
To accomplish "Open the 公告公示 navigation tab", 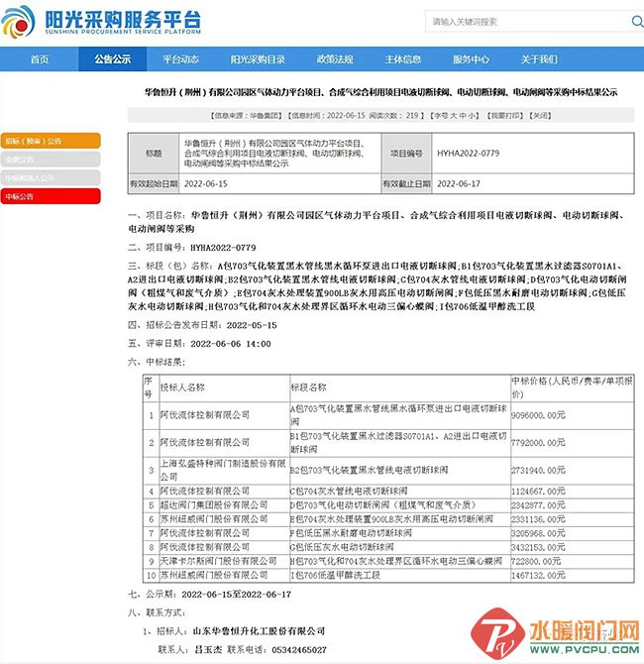I will point(113,59).
